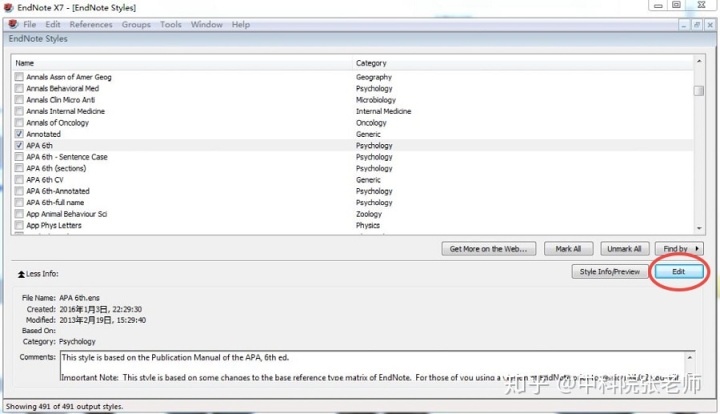Click the styles list scroll down arrow

[699, 228]
